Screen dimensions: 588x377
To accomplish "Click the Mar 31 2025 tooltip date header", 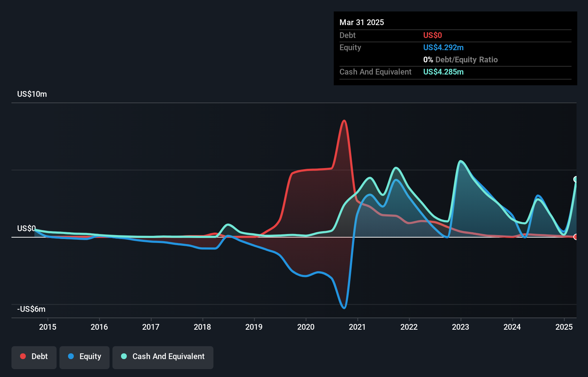I will [x=362, y=22].
